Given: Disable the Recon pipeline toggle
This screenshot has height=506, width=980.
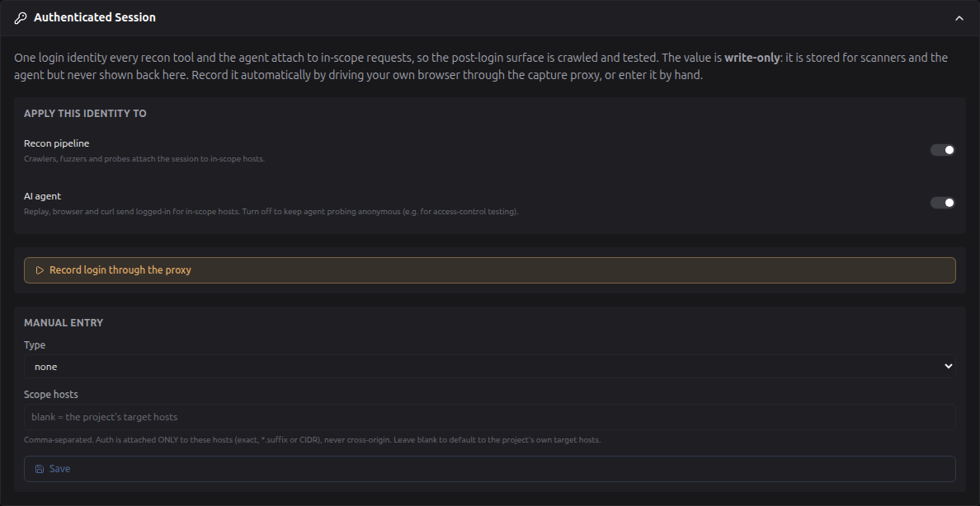Looking at the screenshot, I should [943, 150].
